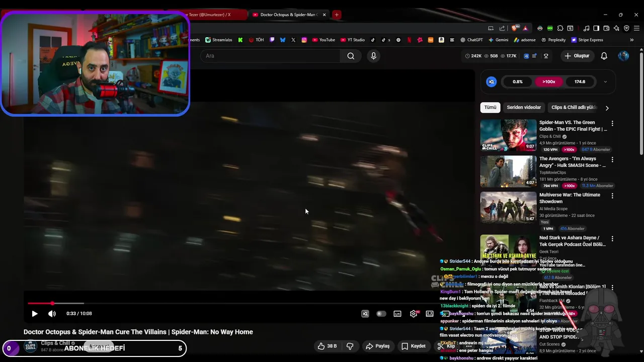The image size is (644, 362).
Task: Show hidden bookmarks with double chevron
Action: point(632,40)
